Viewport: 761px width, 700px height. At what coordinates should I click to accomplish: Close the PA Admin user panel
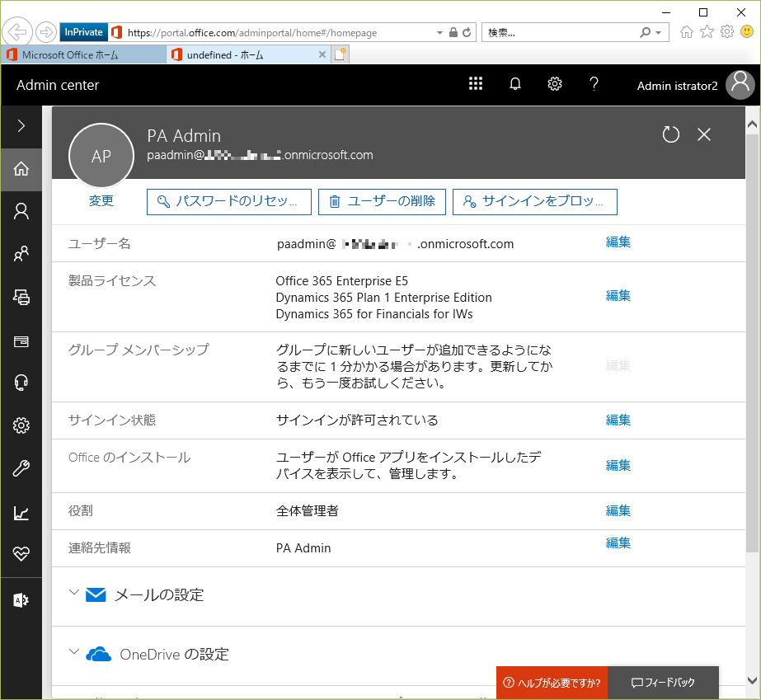(x=704, y=134)
